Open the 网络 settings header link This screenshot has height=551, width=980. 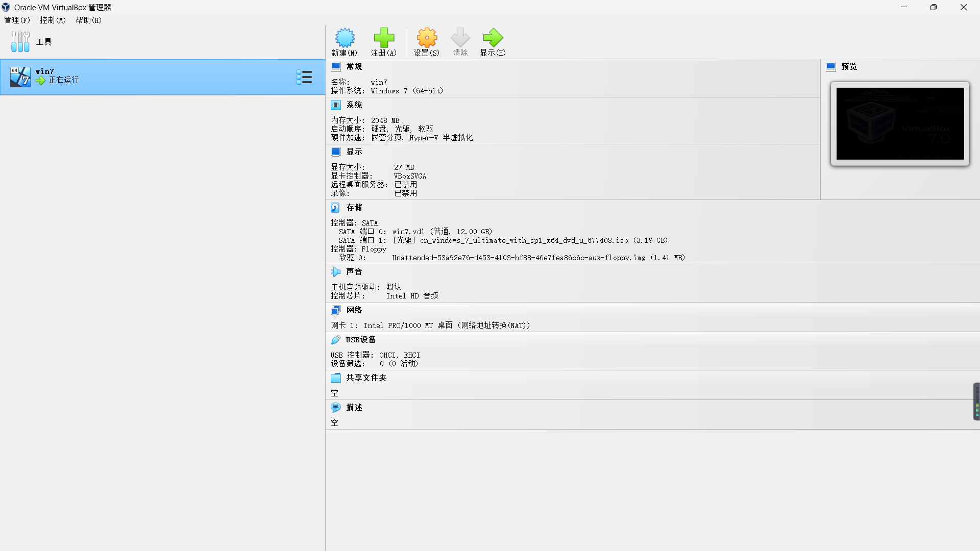[x=354, y=310]
